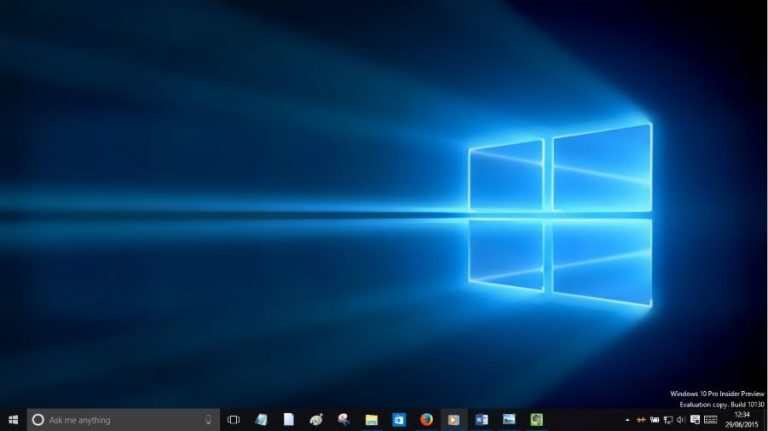This screenshot has height=431, width=768.
Task: Launch Evernote green elephant icon
Action: 536,420
